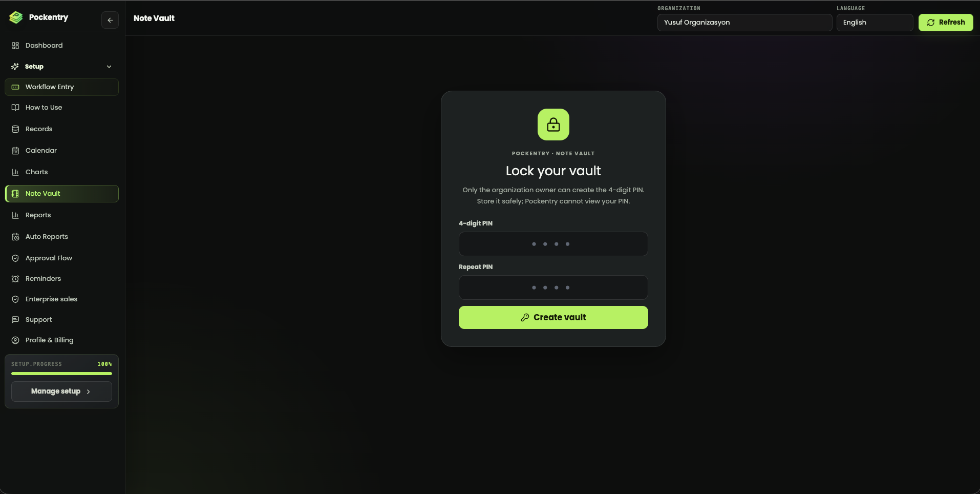Collapse the sidebar with the arrow button
The image size is (980, 494).
tap(110, 20)
